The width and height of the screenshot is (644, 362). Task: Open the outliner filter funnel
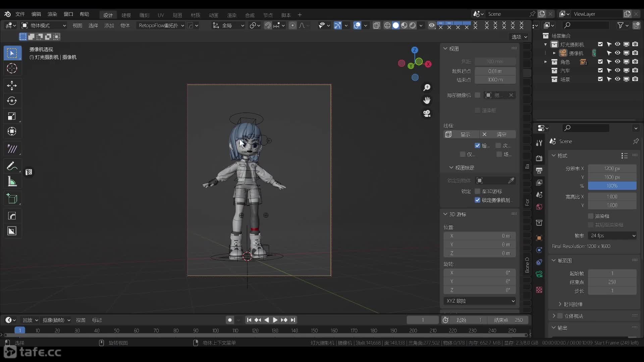pos(621,25)
